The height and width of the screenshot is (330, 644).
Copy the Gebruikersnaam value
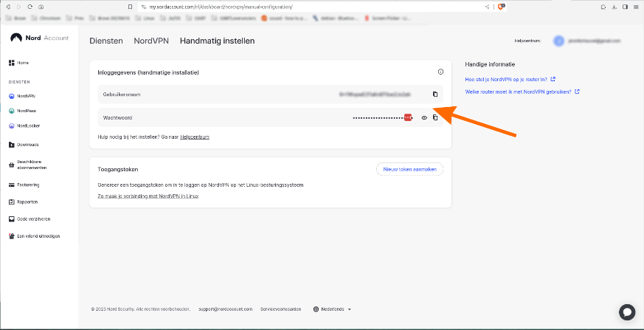(x=434, y=94)
